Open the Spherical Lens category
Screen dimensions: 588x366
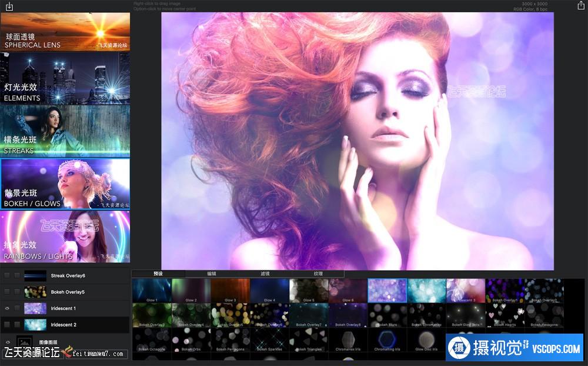point(65,31)
